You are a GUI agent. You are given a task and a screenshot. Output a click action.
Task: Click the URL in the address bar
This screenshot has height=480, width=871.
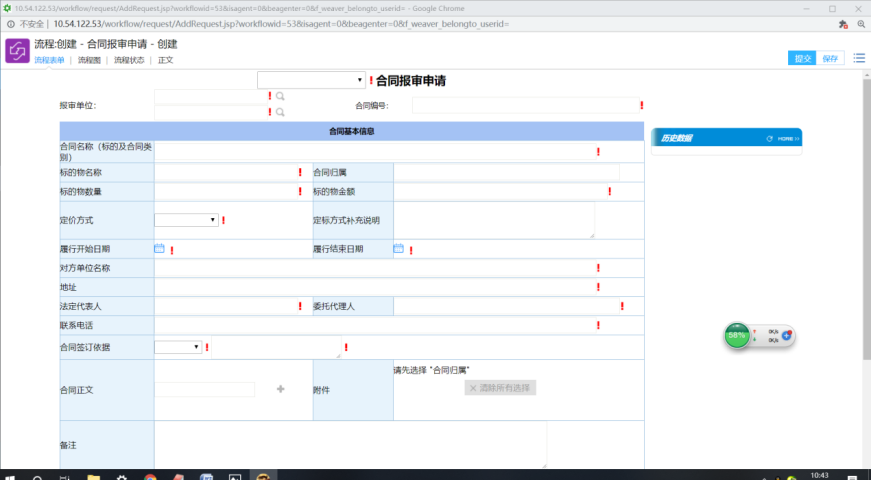tap(281, 24)
